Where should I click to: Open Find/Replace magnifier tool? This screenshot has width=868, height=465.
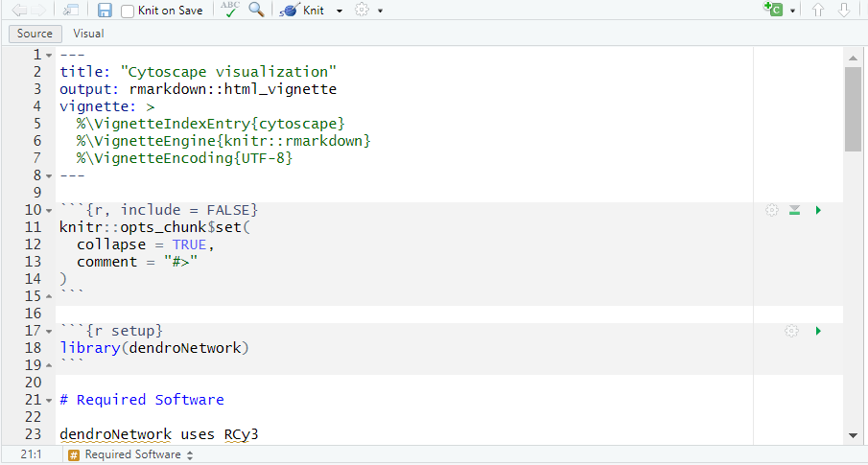pos(256,11)
